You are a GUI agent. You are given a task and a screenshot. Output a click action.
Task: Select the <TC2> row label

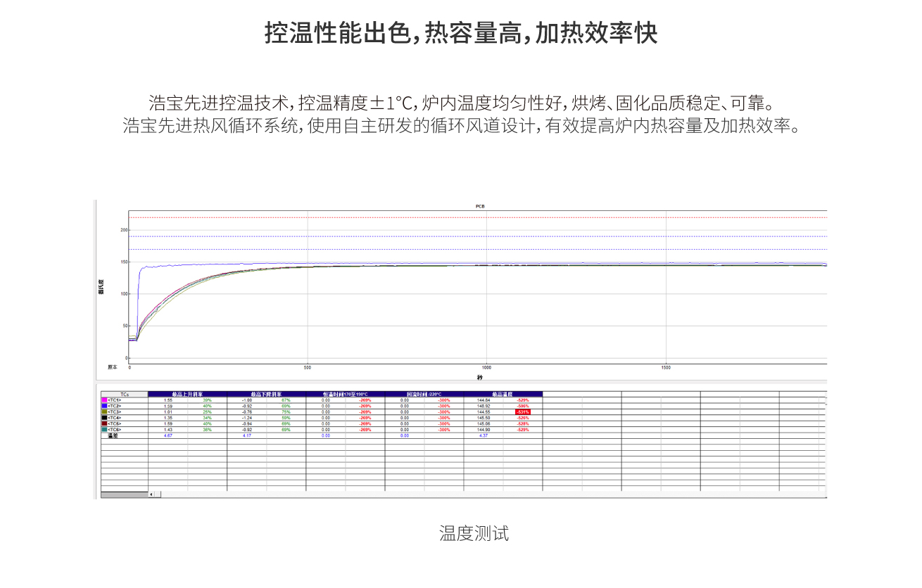coord(115,406)
